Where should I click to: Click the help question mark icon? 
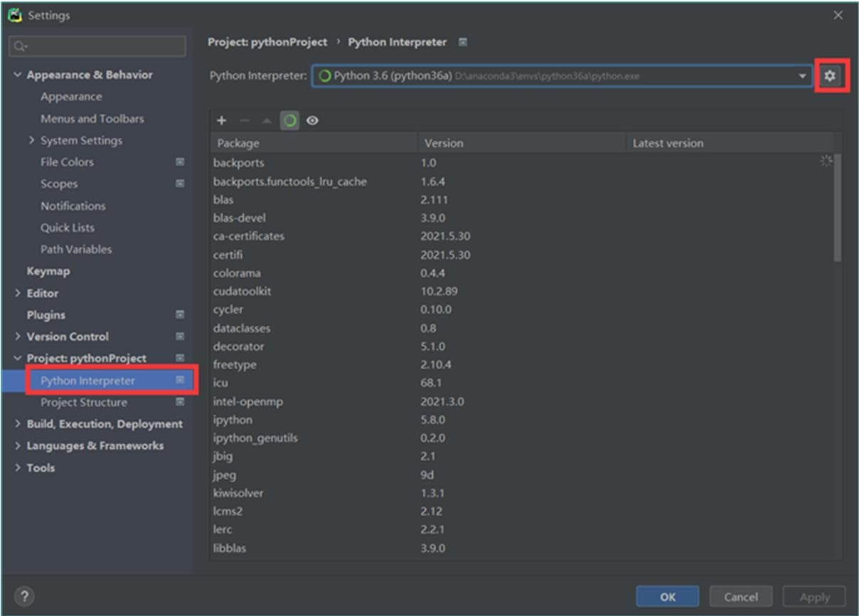tap(24, 596)
